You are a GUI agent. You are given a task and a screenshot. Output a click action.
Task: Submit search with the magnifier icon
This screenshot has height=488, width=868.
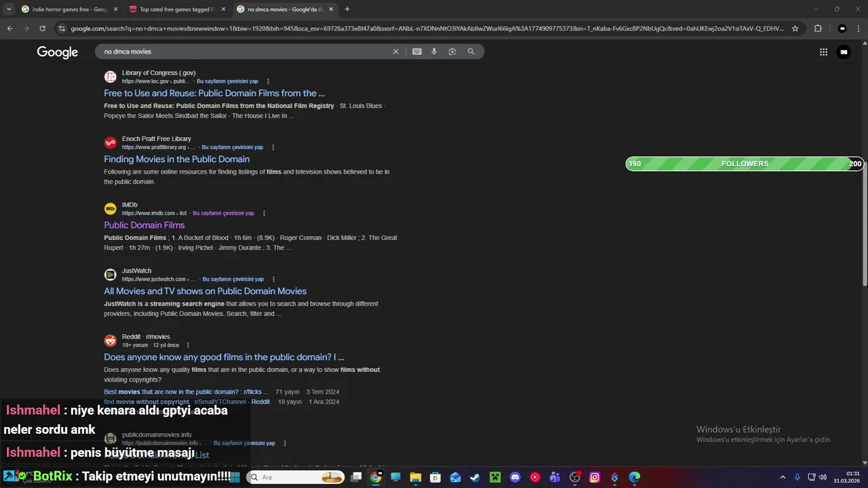click(471, 52)
